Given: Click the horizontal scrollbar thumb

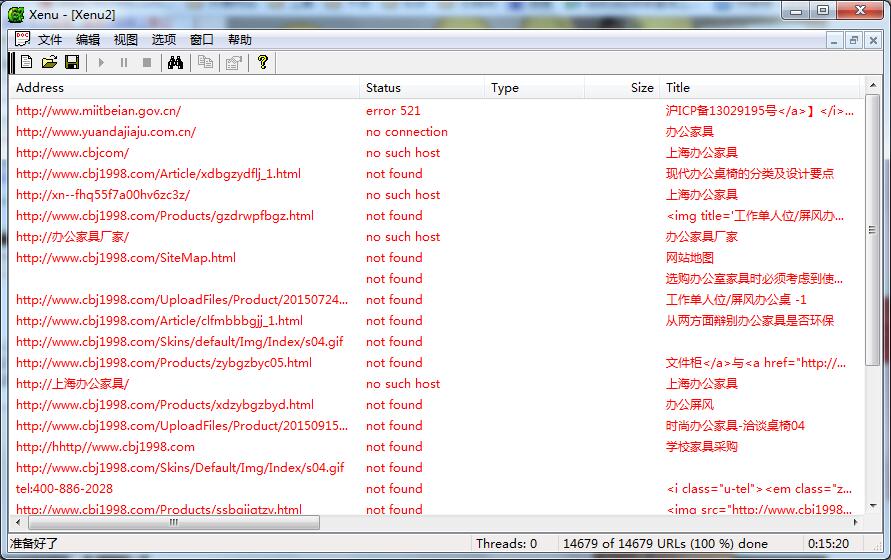Looking at the screenshot, I should click(174, 522).
